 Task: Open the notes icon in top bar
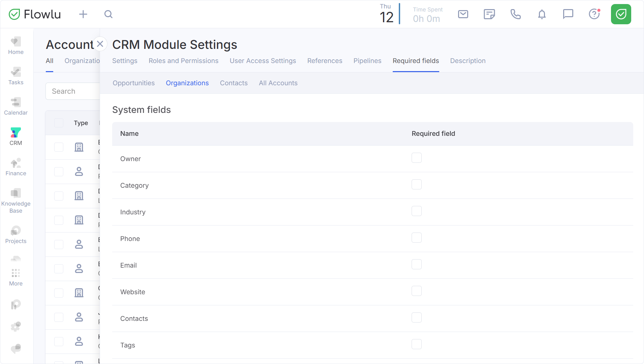pos(489,14)
